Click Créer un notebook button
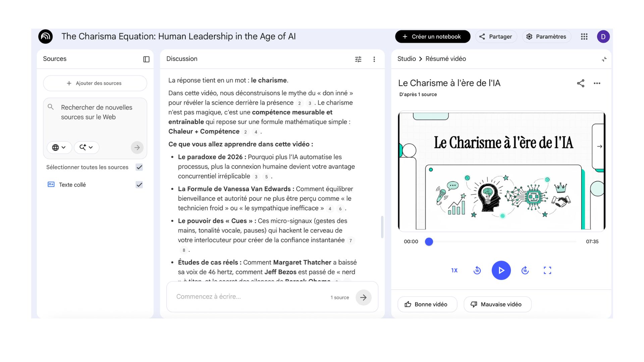 433,37
